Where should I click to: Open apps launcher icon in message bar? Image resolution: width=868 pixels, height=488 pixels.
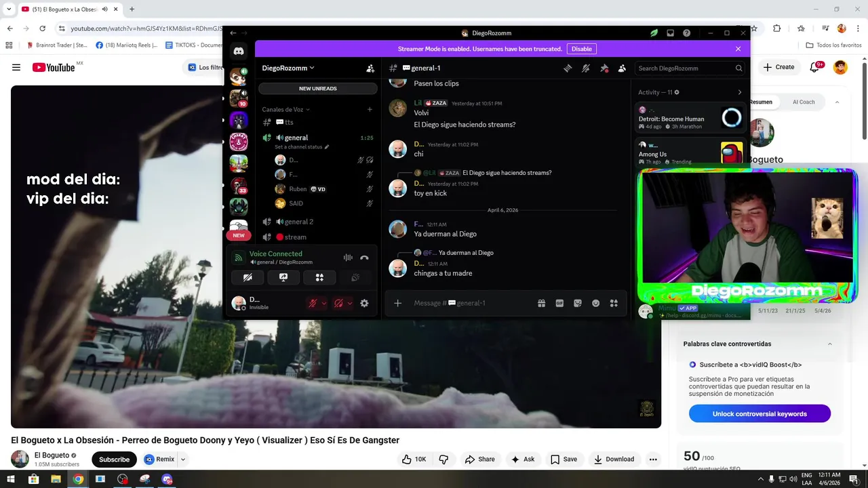point(614,303)
